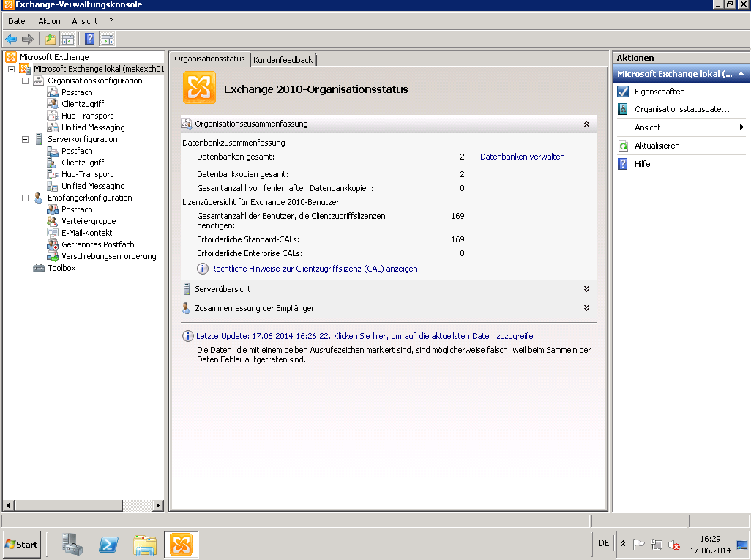Click the tree pane horizontal scrollbar thumb
The image size is (751, 560).
tap(69, 505)
